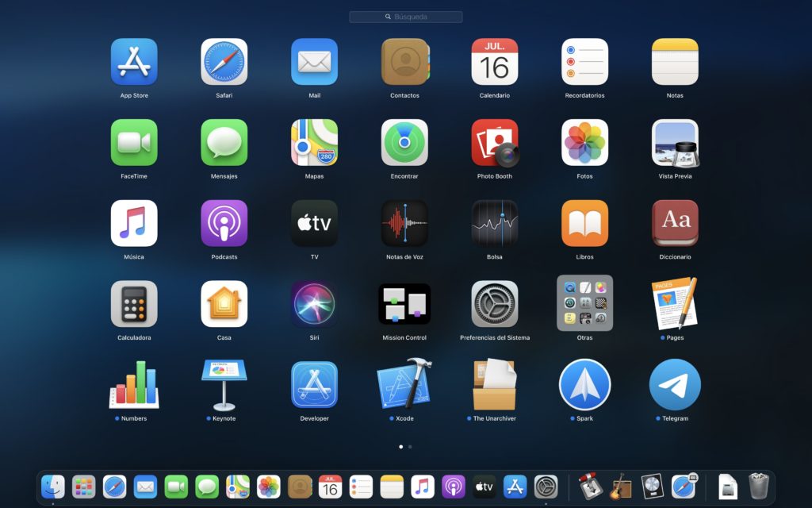
Task: Open Preferencias del Sistema
Action: tap(495, 304)
